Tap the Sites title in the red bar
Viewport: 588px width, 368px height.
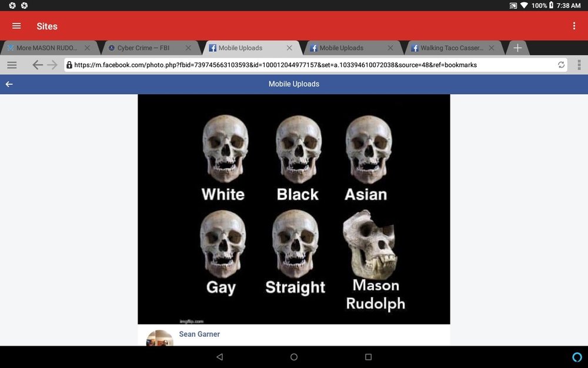47,26
